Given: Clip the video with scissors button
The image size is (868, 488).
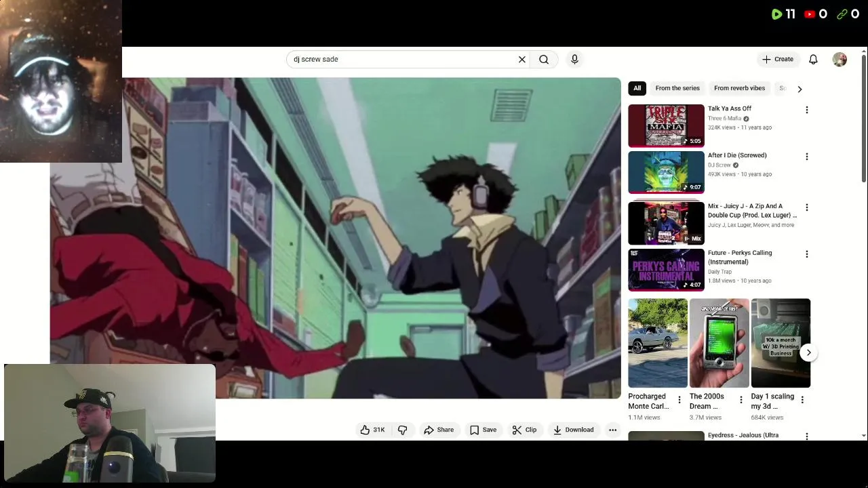Looking at the screenshot, I should [x=524, y=430].
